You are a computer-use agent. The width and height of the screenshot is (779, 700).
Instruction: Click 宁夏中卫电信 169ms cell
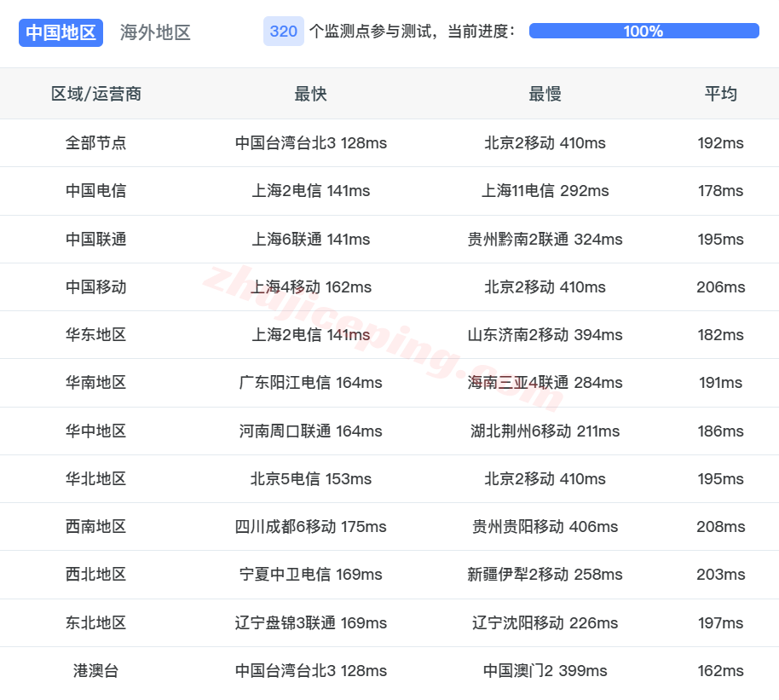tap(310, 574)
